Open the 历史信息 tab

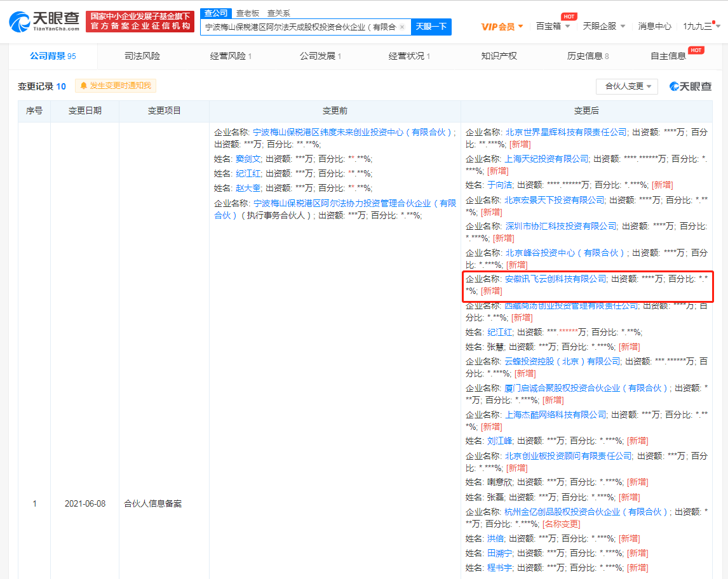point(588,56)
